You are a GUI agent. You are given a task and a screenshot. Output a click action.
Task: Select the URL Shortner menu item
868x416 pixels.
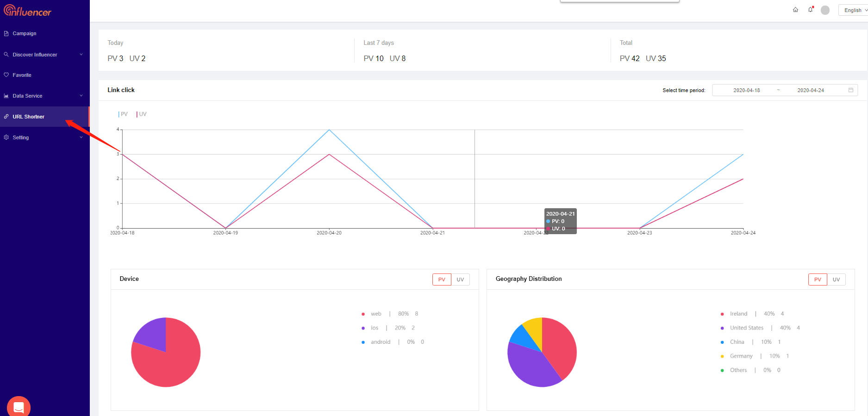(44, 117)
